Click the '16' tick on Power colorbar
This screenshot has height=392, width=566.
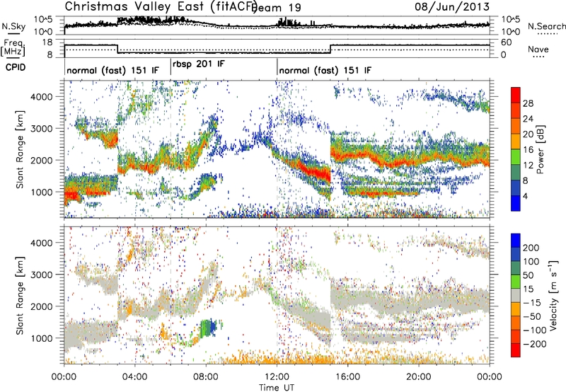tap(528, 150)
